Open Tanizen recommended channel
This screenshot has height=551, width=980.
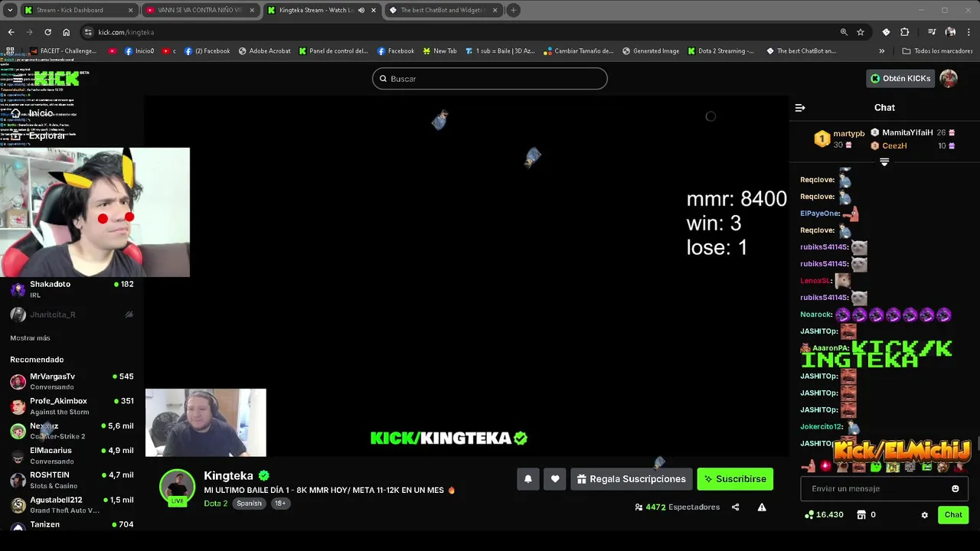click(72, 526)
